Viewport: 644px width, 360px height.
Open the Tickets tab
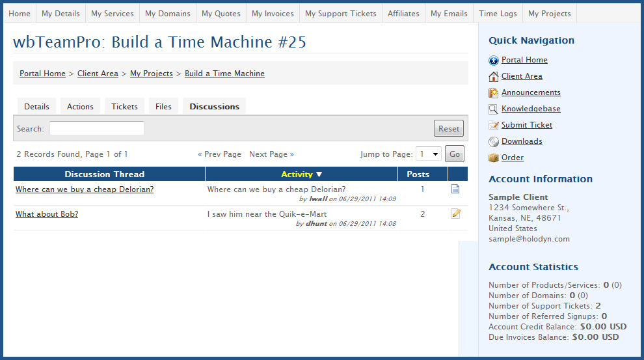[x=124, y=107]
